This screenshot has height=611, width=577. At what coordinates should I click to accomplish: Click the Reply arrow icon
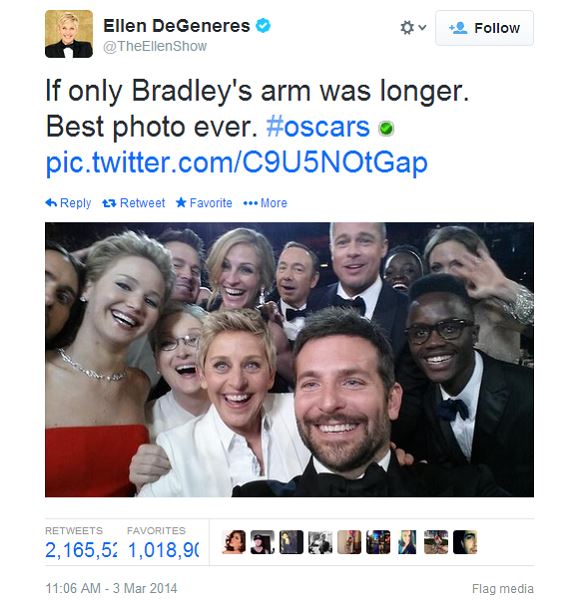(x=51, y=203)
